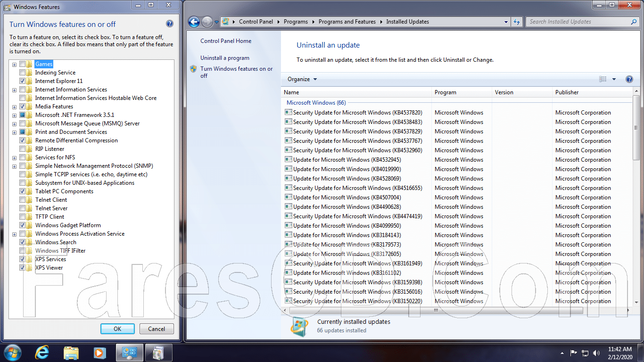Click Uninstall a program link
Viewport: 644px width, 362px height.
[x=225, y=58]
